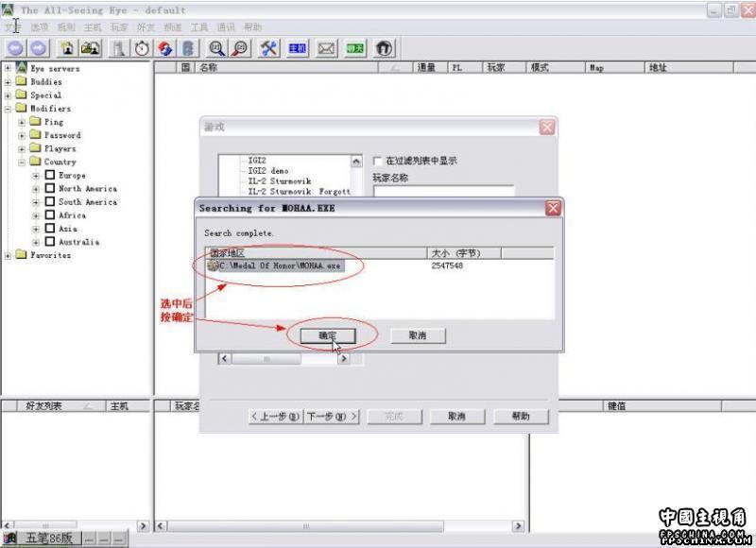Viewport: 756px width, 548px height.
Task: Select the Favorites tree item
Action: [51, 255]
